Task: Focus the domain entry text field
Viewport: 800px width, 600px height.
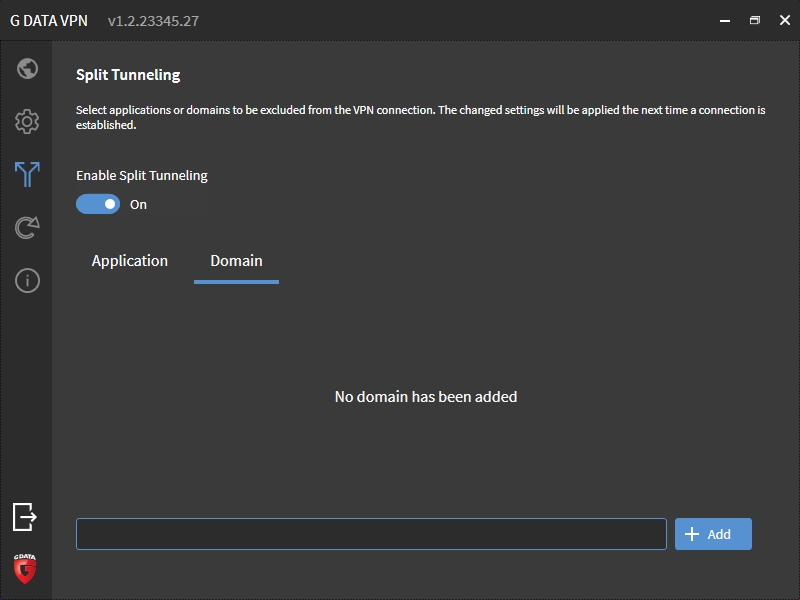Action: point(371,534)
